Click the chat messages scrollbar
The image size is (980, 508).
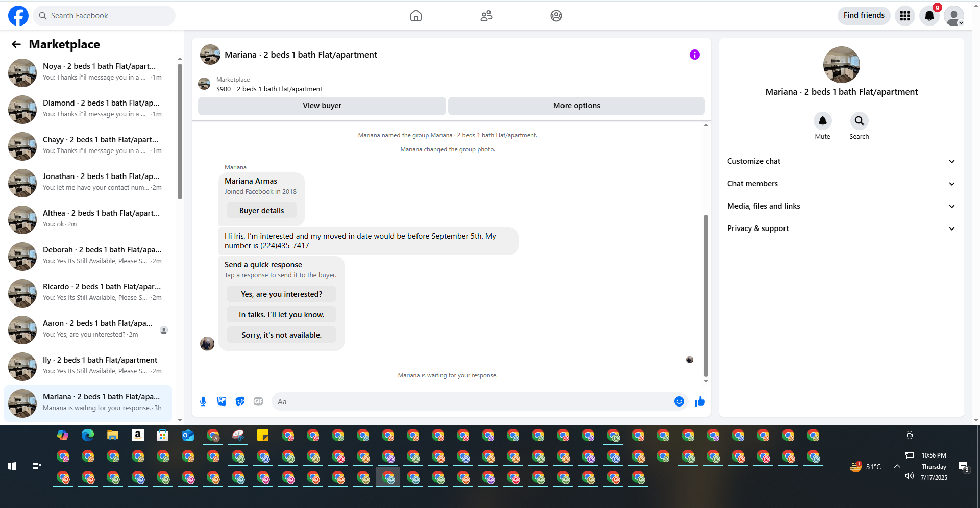pos(706,296)
